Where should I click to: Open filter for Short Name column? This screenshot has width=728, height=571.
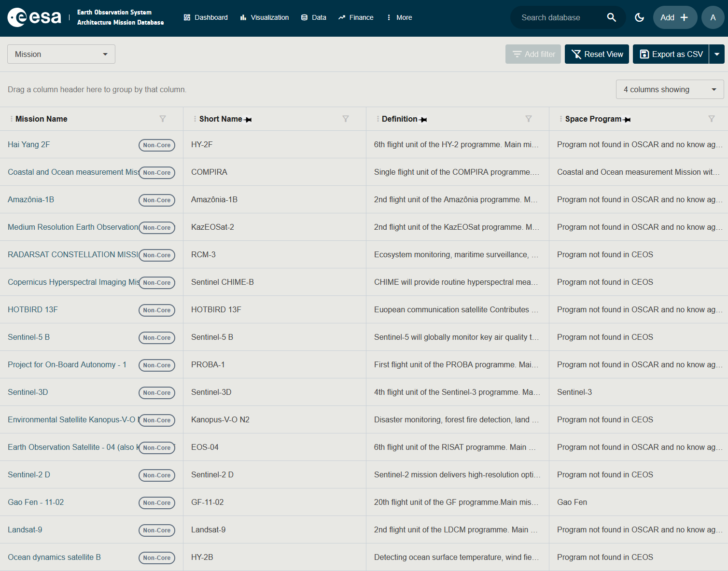point(346,119)
